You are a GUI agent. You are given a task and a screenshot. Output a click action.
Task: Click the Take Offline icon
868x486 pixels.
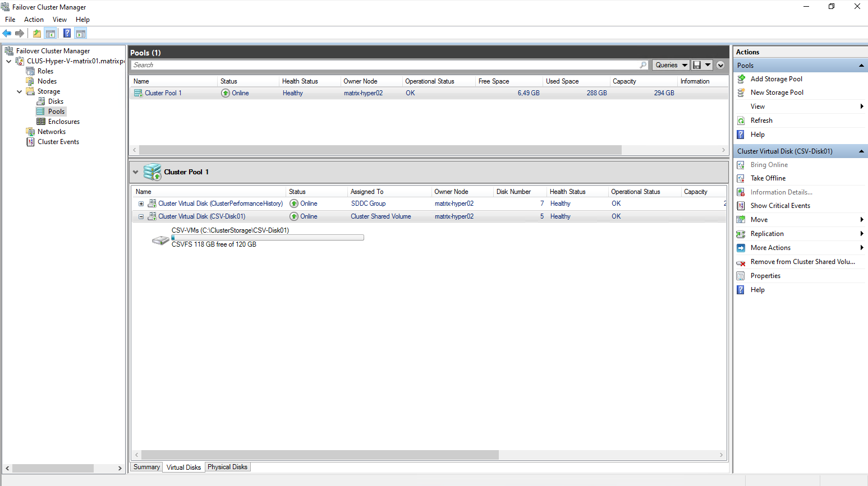point(741,178)
